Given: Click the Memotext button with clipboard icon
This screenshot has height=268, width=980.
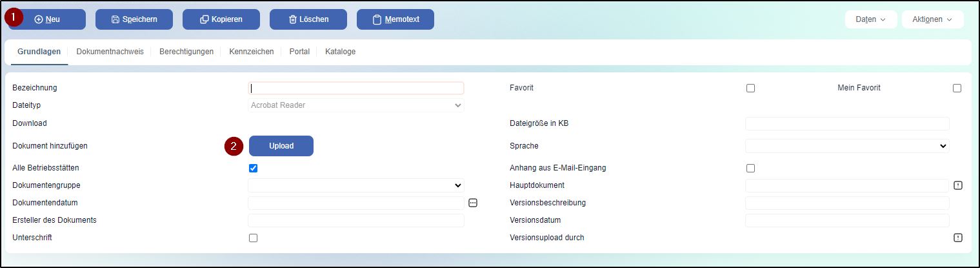Looking at the screenshot, I should coord(395,19).
